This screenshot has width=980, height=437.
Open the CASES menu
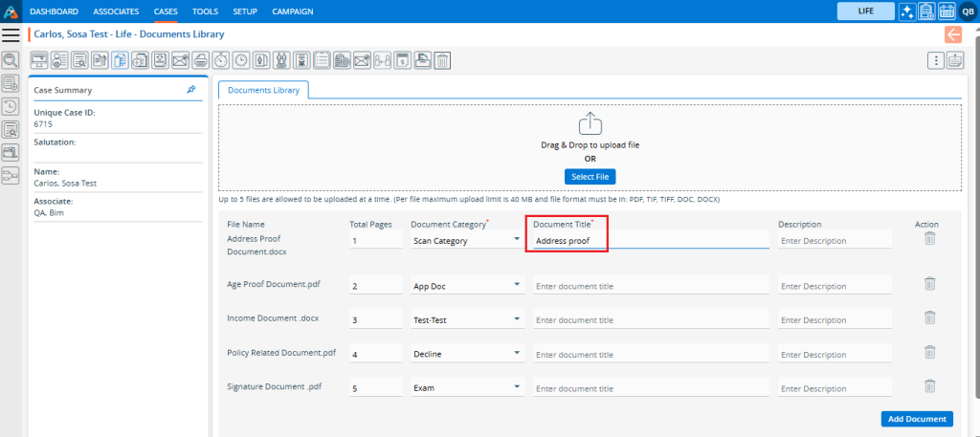pyautogui.click(x=165, y=11)
